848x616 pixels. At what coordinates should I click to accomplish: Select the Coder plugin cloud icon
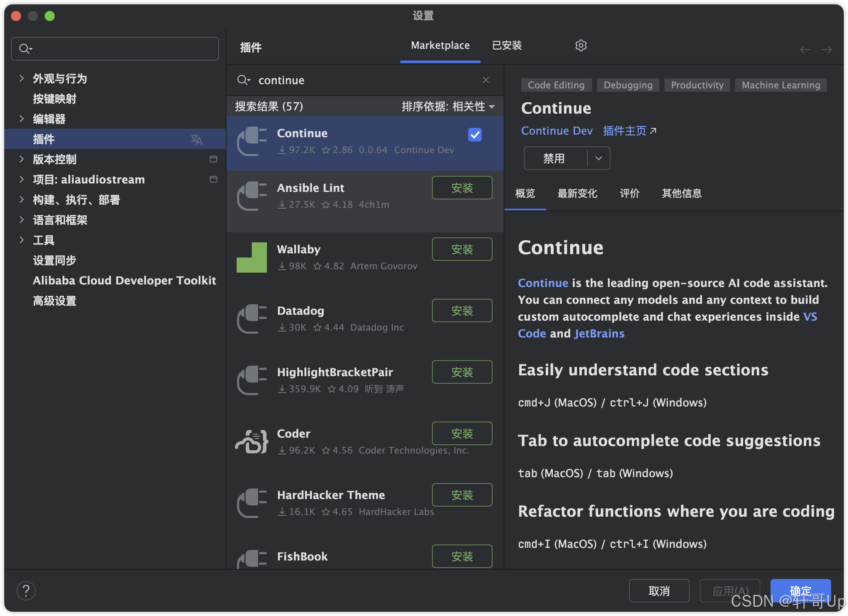coord(252,442)
